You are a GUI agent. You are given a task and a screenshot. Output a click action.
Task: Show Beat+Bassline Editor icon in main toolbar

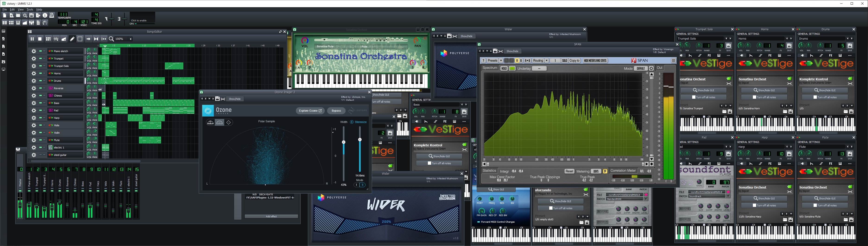11,22
